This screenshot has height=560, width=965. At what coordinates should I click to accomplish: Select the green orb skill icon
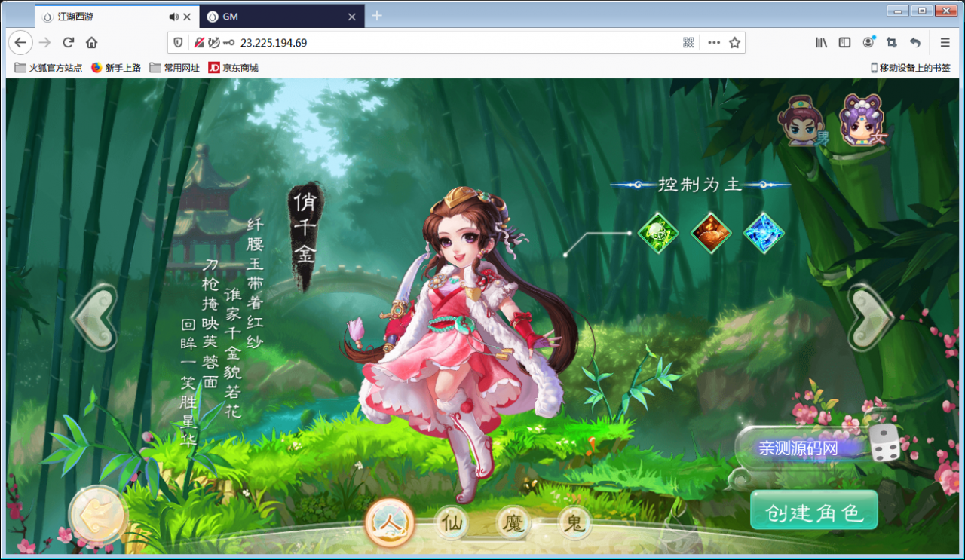point(658,234)
